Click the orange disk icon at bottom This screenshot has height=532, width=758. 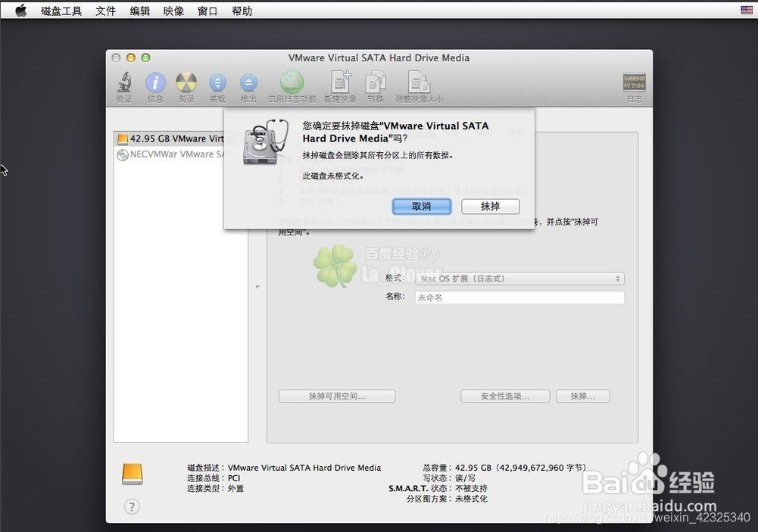(x=132, y=474)
